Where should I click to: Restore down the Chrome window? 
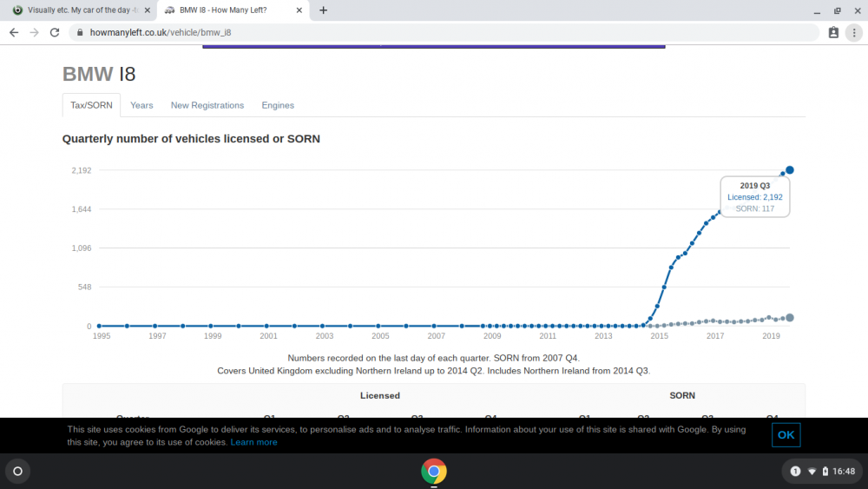(x=838, y=10)
